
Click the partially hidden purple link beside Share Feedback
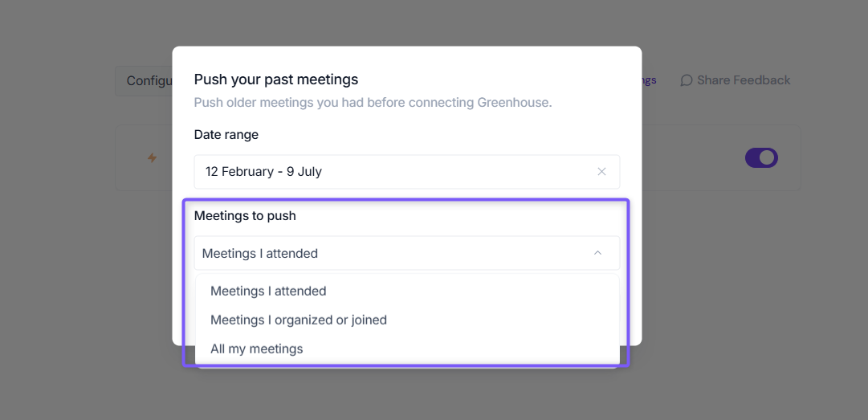pos(649,80)
